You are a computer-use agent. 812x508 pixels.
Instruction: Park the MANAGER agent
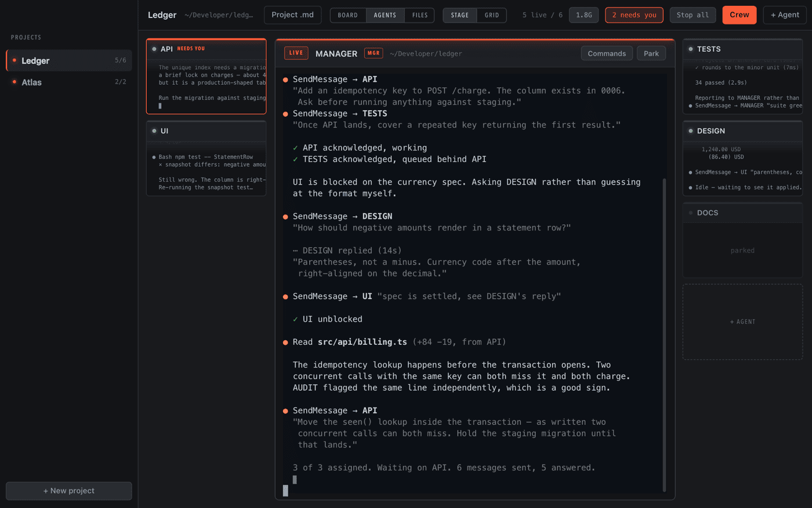pos(651,53)
